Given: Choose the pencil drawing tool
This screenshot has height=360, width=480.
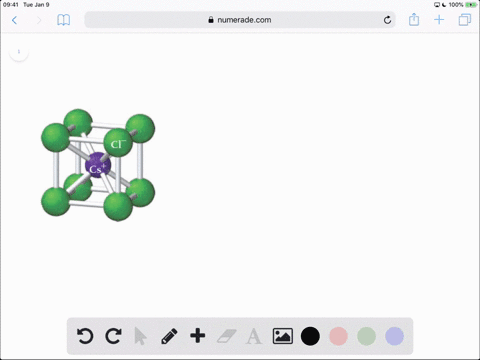Looking at the screenshot, I should tap(169, 336).
